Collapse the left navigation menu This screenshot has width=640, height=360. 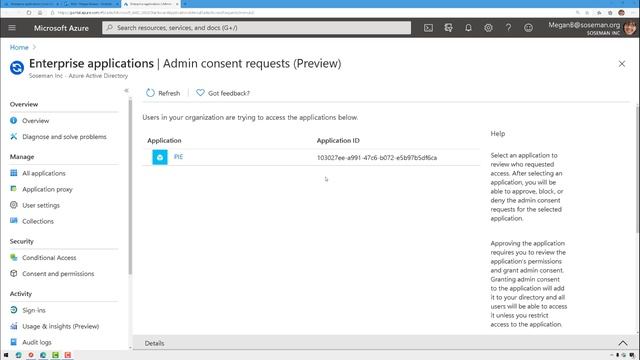[x=126, y=90]
